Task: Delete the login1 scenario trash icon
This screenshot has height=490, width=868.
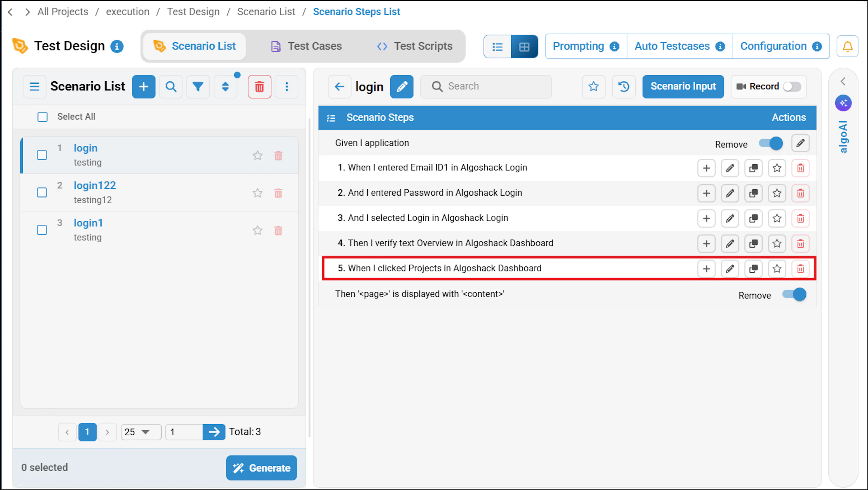Action: [278, 230]
